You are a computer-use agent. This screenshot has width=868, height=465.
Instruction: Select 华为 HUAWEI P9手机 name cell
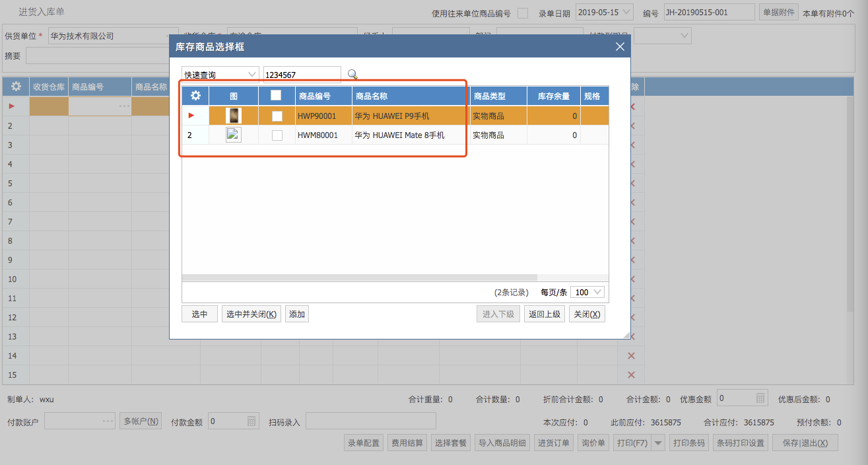[x=411, y=116]
